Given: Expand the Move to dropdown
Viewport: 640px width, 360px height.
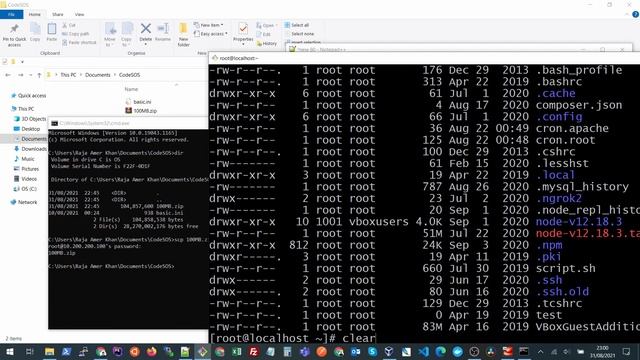Looking at the screenshot, I should (x=110, y=42).
